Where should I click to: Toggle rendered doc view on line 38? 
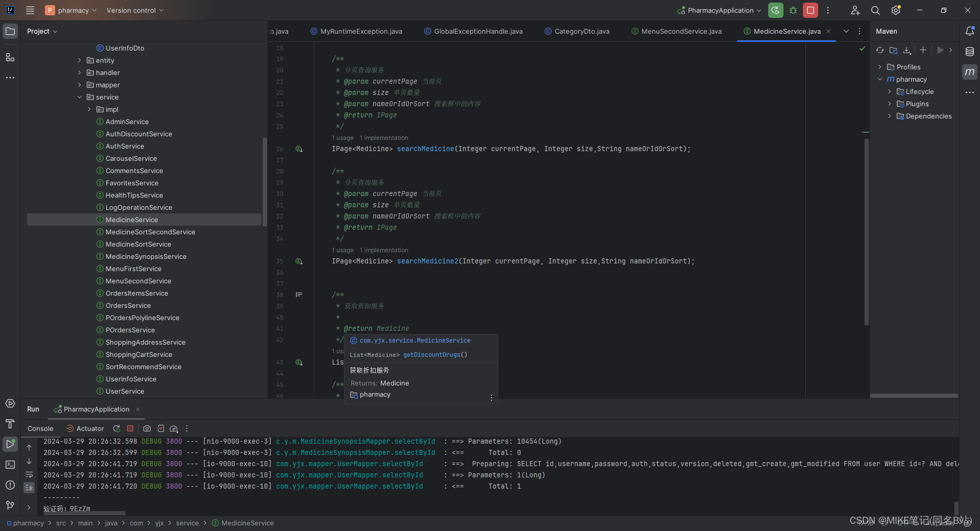pyautogui.click(x=299, y=295)
